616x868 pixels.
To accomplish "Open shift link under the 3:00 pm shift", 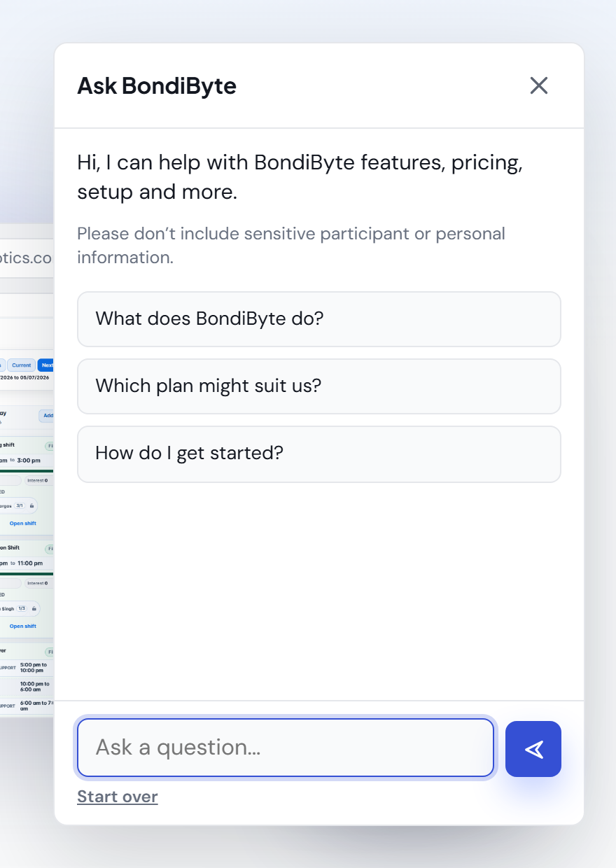I will click(22, 524).
